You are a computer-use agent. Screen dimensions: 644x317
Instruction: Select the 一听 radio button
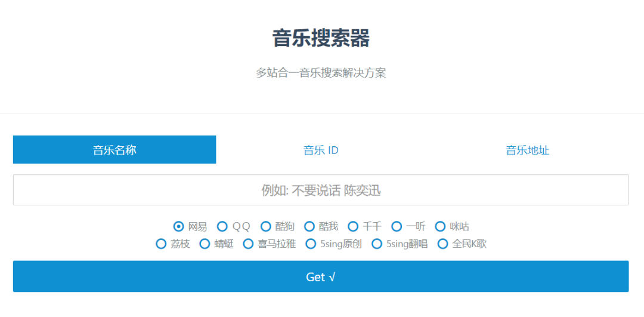coord(397,226)
